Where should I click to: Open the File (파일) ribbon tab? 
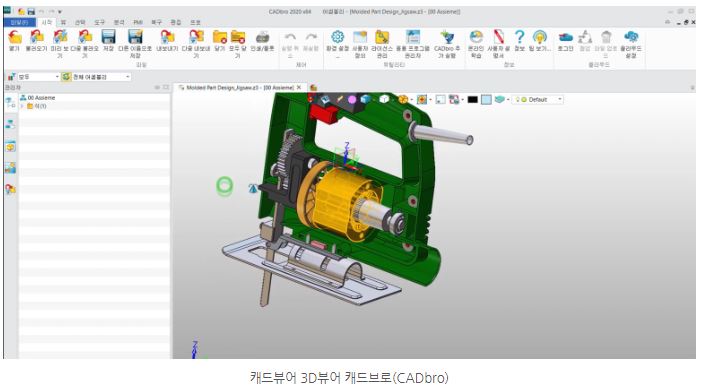(19, 22)
